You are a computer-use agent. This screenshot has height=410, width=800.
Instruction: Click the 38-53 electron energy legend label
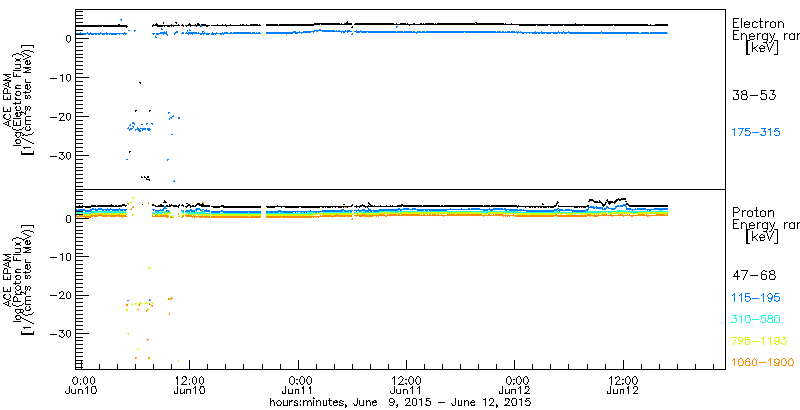tap(754, 95)
